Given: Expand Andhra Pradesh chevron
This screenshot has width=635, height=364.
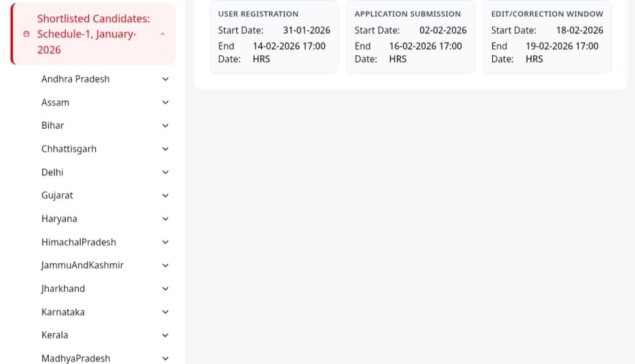Looking at the screenshot, I should coord(165,79).
